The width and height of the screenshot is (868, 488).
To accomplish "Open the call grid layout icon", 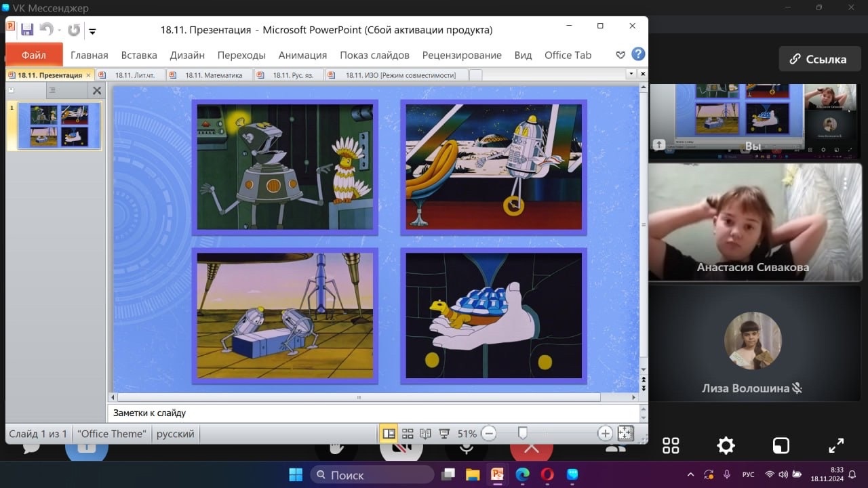I will pyautogui.click(x=671, y=445).
